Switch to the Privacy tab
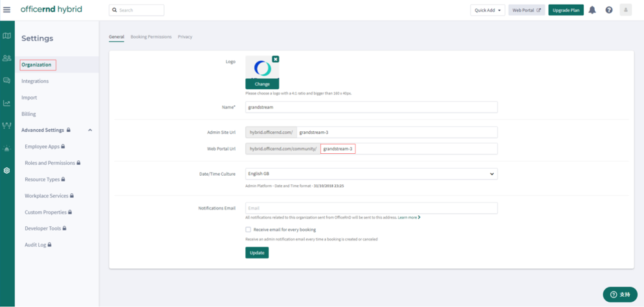Screen dimensions: 644x307 point(185,37)
